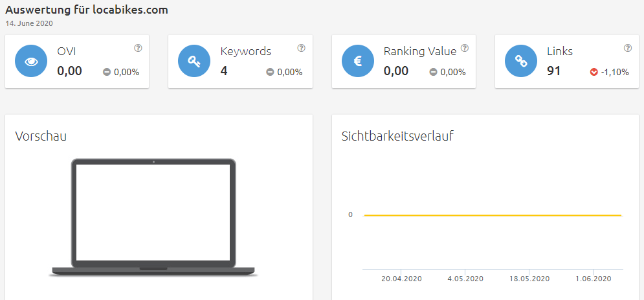Click the red Links decrease arrow indicator
644x300 pixels.
pos(594,73)
